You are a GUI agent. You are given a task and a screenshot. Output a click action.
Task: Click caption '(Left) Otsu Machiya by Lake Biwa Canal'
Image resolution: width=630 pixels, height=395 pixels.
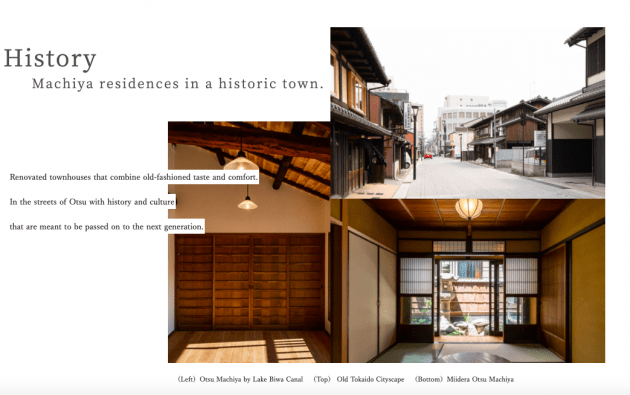click(240, 379)
